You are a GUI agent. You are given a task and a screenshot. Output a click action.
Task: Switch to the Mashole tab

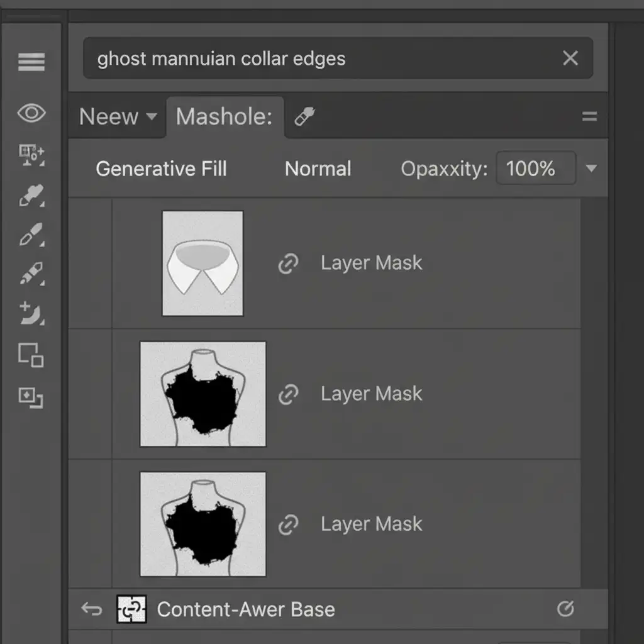(x=224, y=116)
